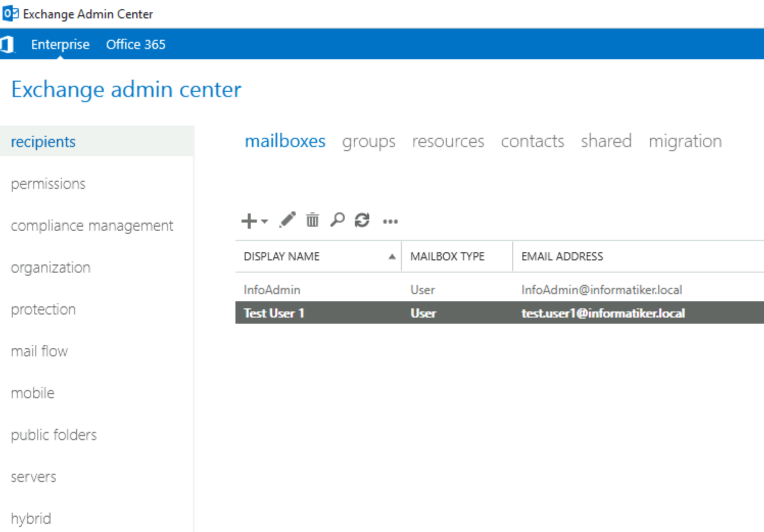Open mobile section
The width and height of the screenshot is (764, 532).
pyautogui.click(x=33, y=393)
